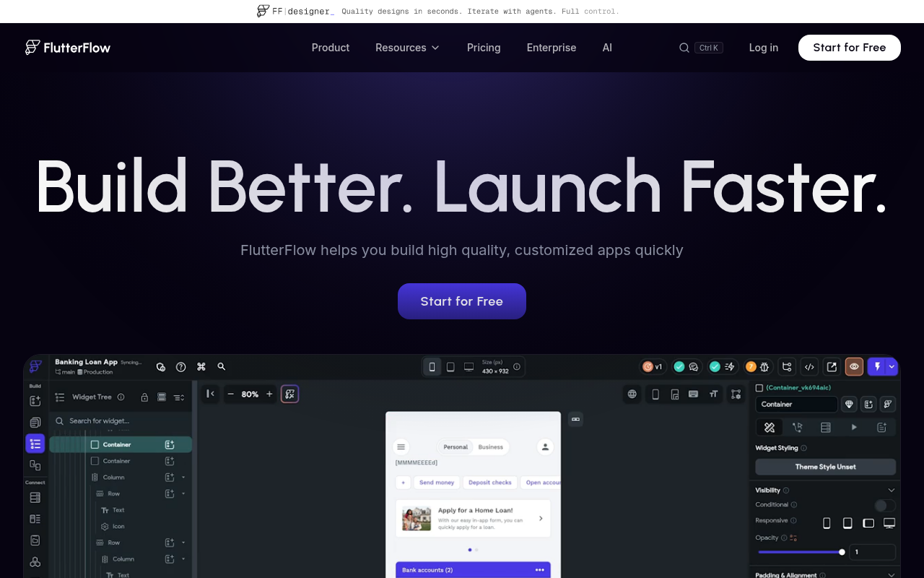The height and width of the screenshot is (578, 924).
Task: Click the Log in link
Action: [764, 48]
